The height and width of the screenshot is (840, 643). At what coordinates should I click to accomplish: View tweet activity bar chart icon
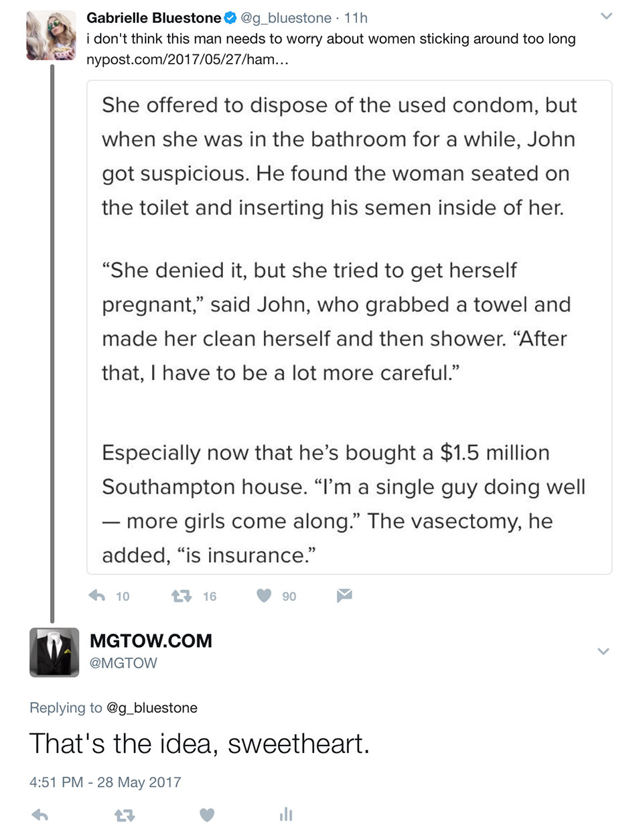coord(286,815)
